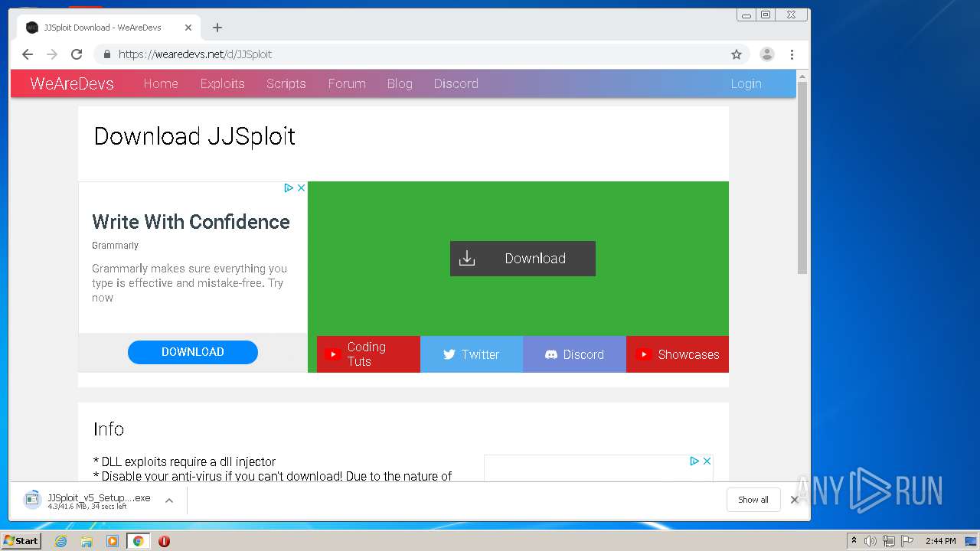Open the Showcases YouTube button

click(x=678, y=354)
